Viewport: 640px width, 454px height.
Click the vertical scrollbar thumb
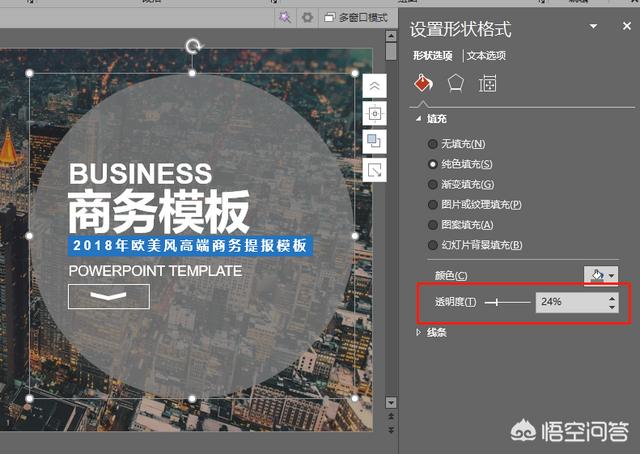pos(391,51)
